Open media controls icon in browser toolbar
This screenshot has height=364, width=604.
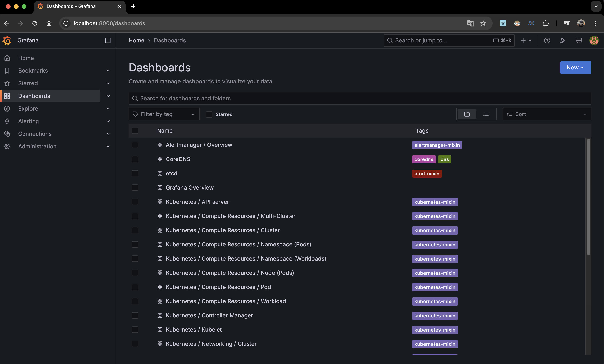click(x=567, y=23)
